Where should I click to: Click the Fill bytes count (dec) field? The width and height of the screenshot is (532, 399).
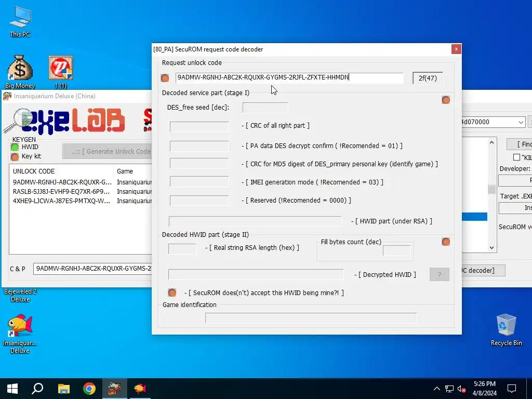396,251
